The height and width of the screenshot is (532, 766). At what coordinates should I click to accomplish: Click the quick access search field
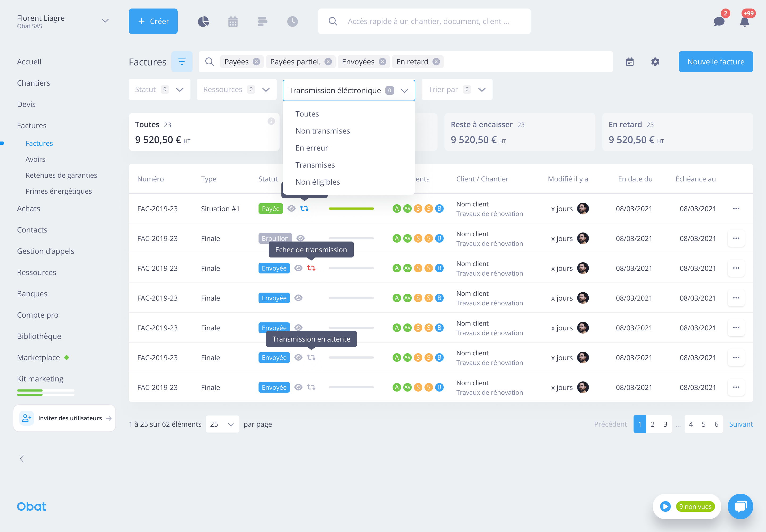(x=428, y=21)
